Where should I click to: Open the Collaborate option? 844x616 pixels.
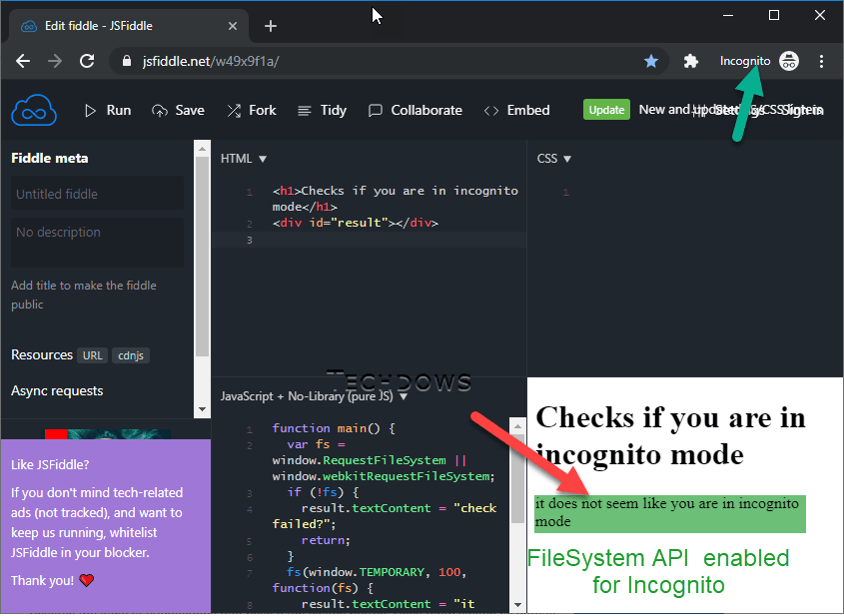click(415, 110)
